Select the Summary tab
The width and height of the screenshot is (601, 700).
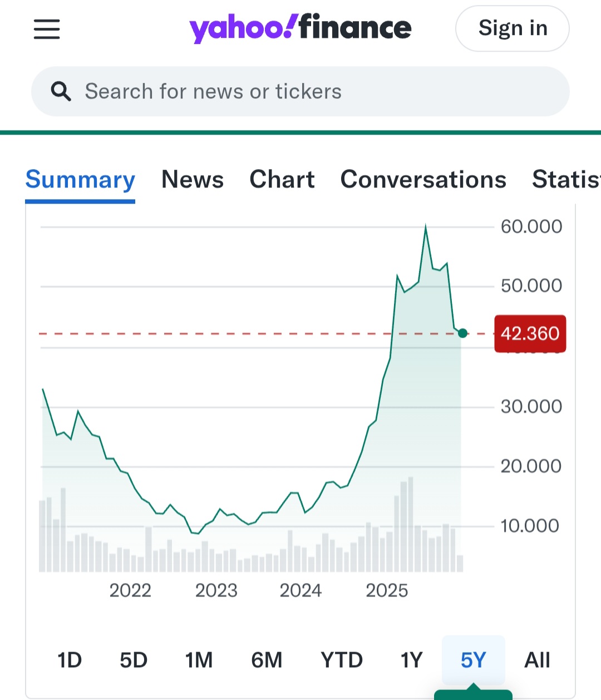coord(80,180)
